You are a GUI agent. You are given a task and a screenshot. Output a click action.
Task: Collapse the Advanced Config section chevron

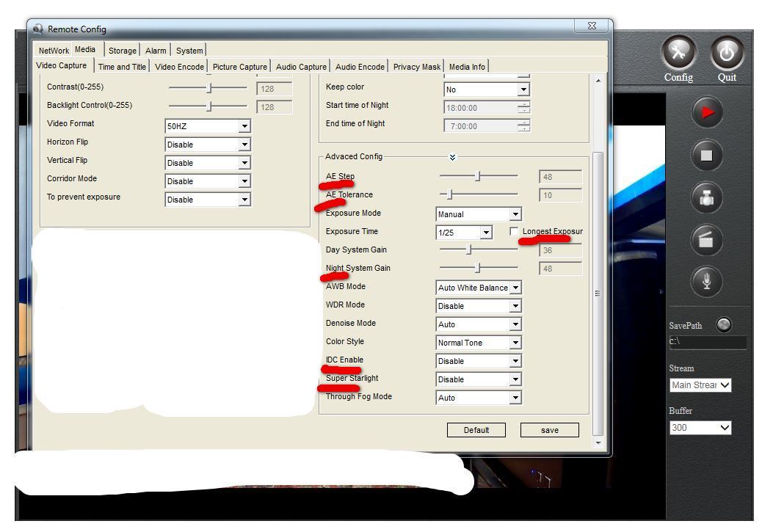pyautogui.click(x=453, y=157)
